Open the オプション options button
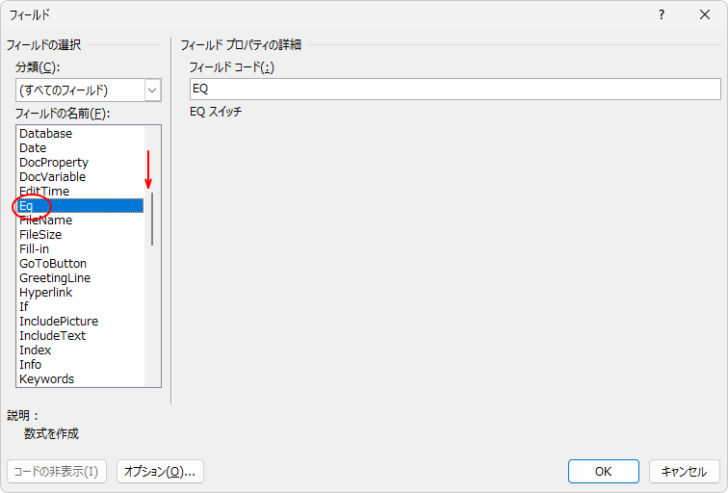Viewport: 728px width, 493px height. tap(160, 472)
